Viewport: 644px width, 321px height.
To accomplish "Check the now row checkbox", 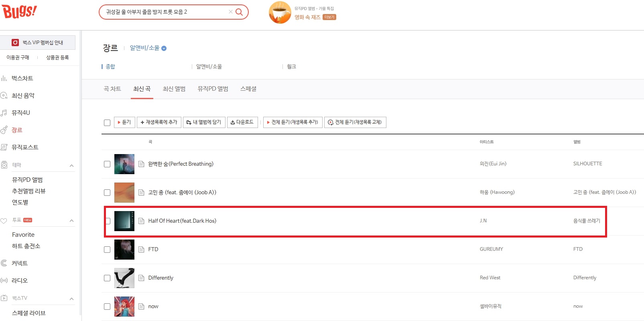I will [x=107, y=307].
